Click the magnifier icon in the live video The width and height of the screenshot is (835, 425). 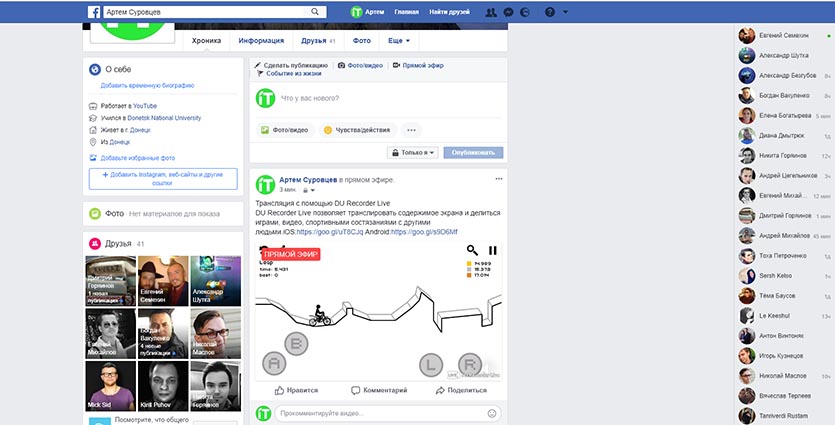[x=472, y=250]
